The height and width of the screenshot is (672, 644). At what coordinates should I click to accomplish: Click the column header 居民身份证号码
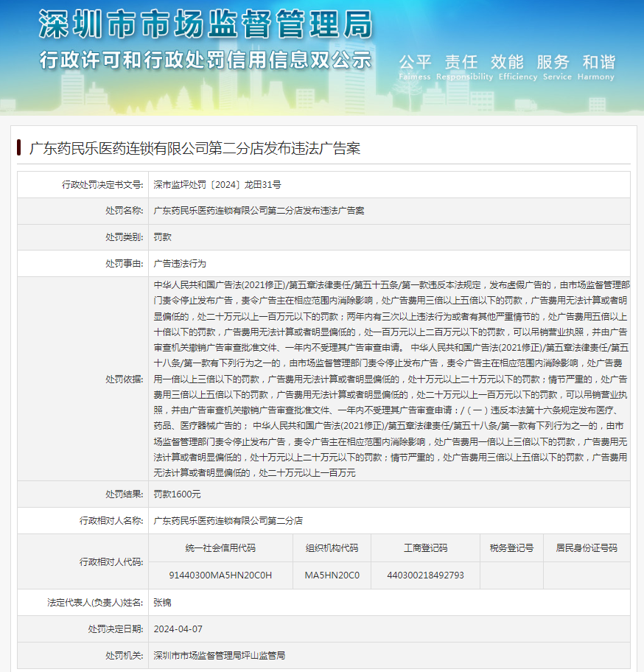point(587,547)
